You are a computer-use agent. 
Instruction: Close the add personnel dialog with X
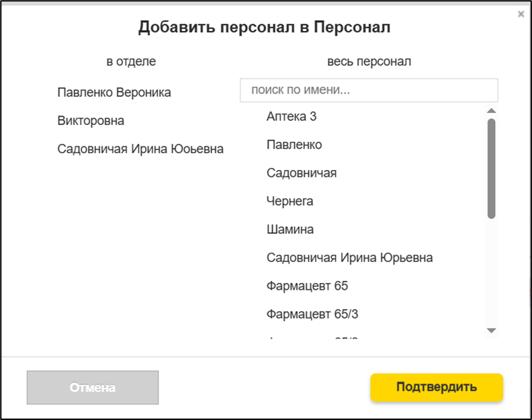point(521,14)
